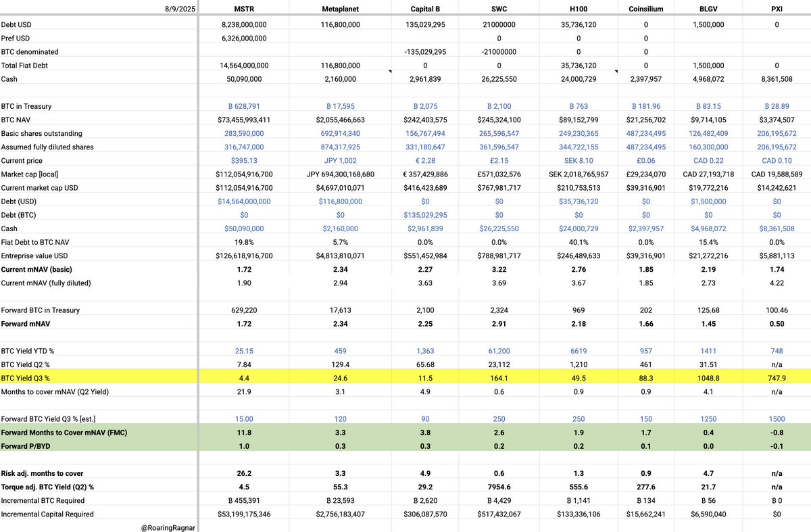The height and width of the screenshot is (532, 811).
Task: Click MSTR's blue BTC in Treasury value ฿628,791
Action: pyautogui.click(x=244, y=106)
